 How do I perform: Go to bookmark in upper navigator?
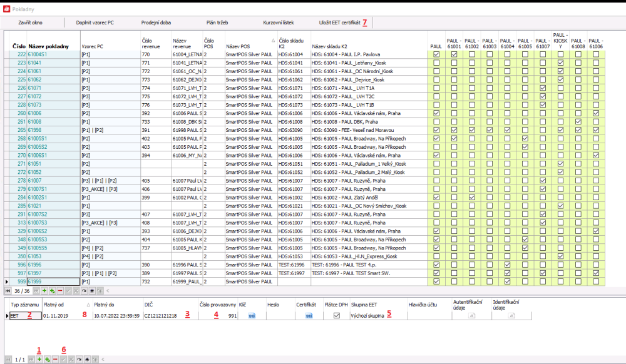[x=100, y=291]
